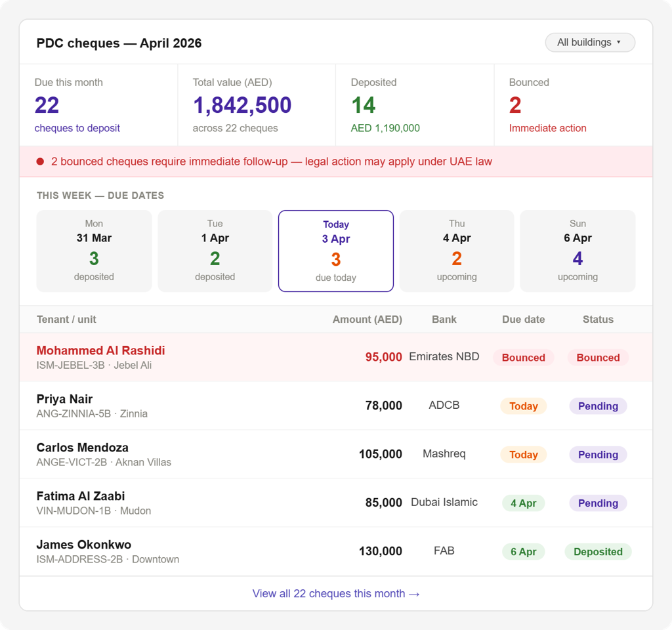
Task: Open View all 22 cheques link
Action: click(x=336, y=593)
